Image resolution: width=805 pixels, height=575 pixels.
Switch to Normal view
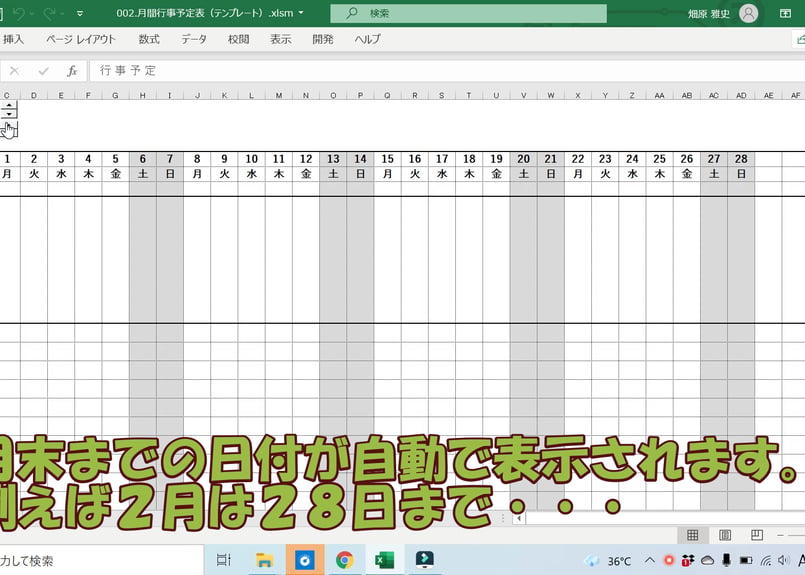[693, 535]
